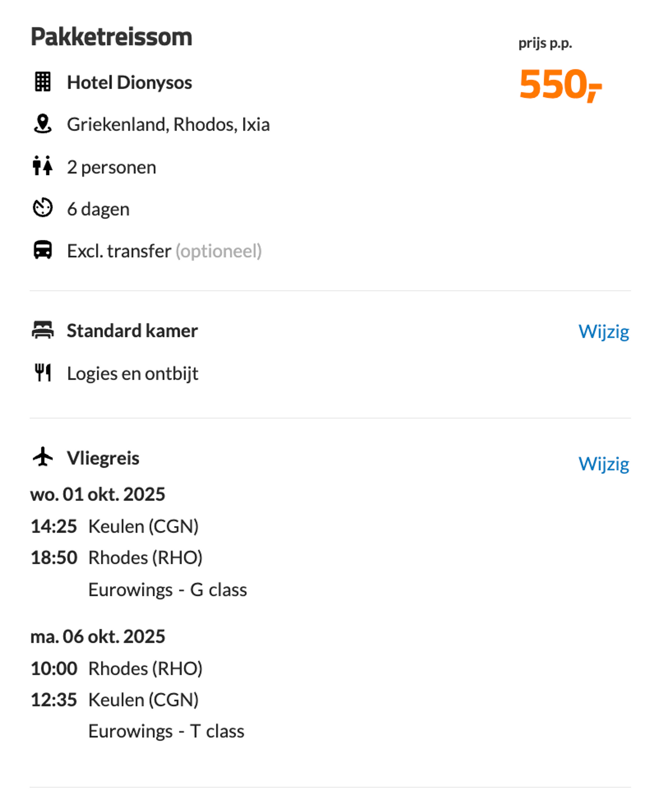This screenshot has height=804, width=672.
Task: Click the fork and knife meal icon
Action: coord(43,372)
